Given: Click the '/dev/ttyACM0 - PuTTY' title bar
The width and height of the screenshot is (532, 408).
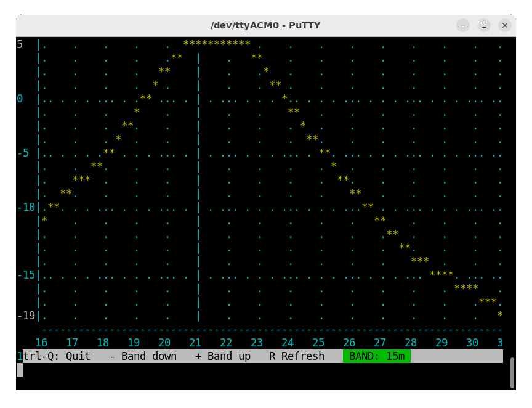Looking at the screenshot, I should pos(265,25).
